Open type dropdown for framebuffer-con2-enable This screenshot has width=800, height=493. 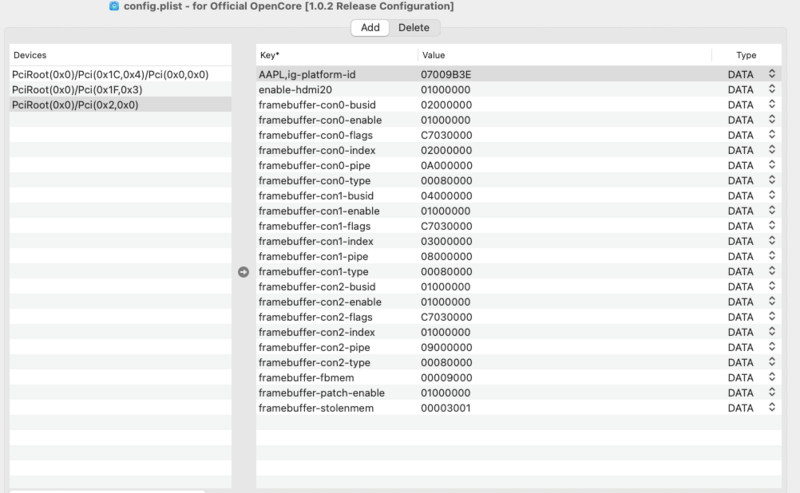coord(772,301)
